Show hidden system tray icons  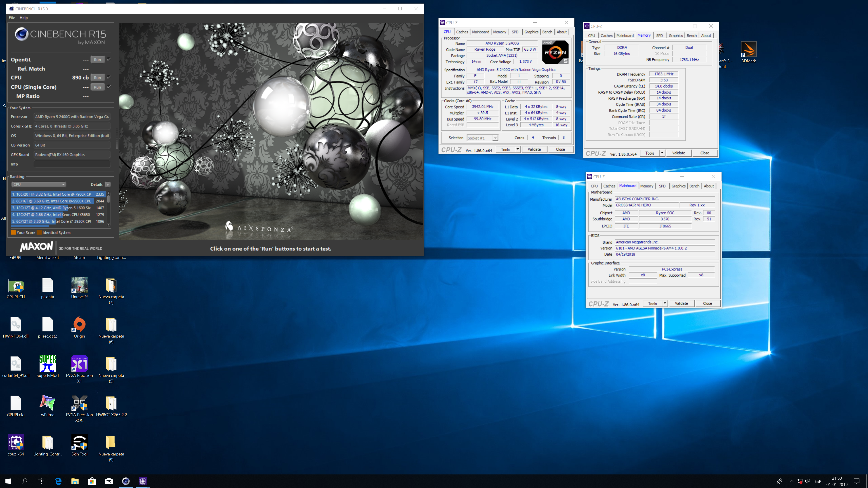(x=791, y=481)
